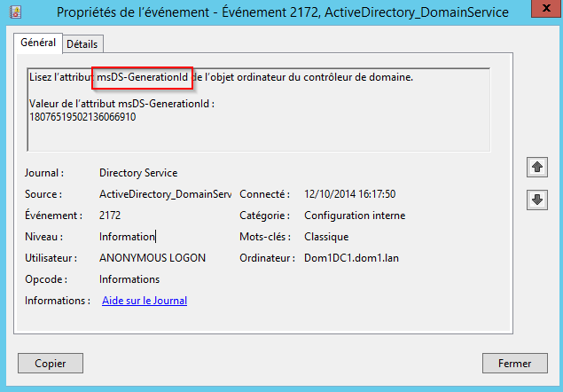Image resolution: width=563 pixels, height=392 pixels.
Task: Click the event properties window title icon
Action: point(12,12)
